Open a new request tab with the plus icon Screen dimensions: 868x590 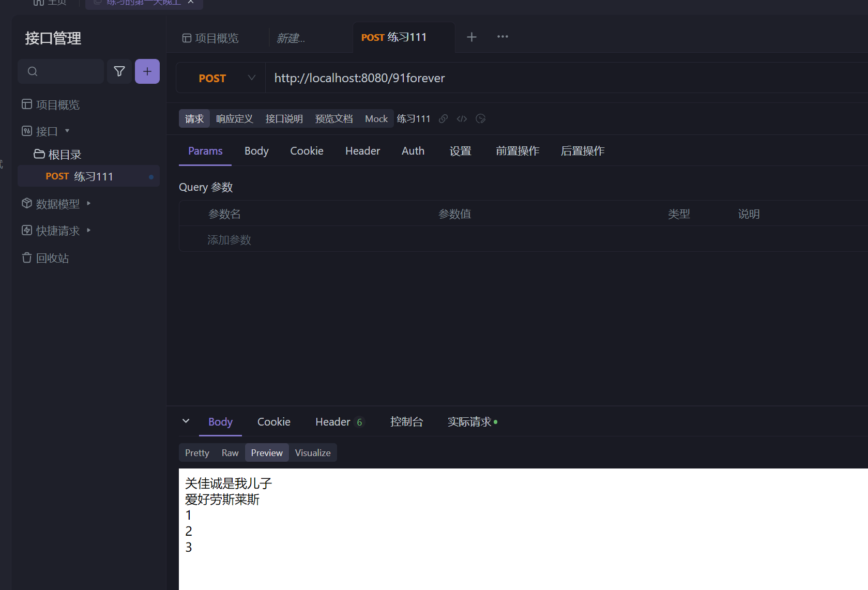(471, 37)
